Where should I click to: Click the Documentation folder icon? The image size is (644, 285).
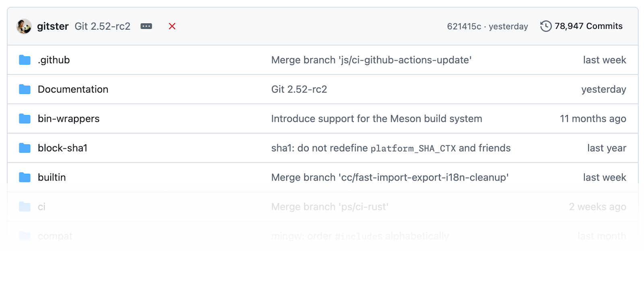[25, 89]
